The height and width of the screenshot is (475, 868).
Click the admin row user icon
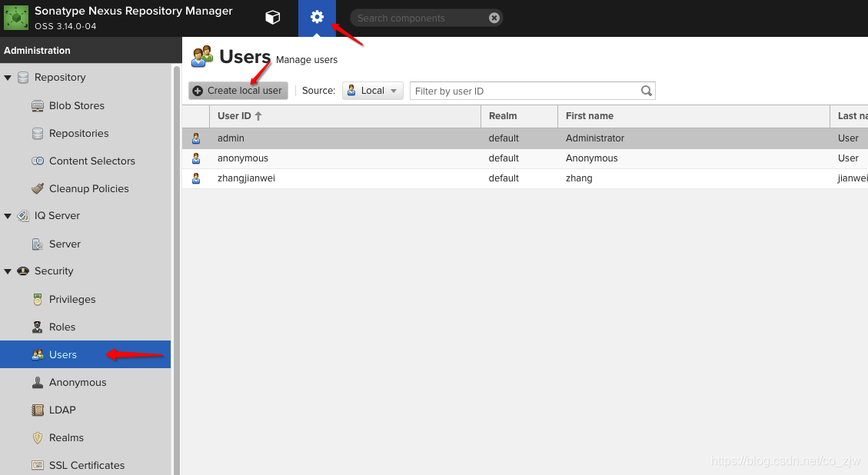(x=196, y=138)
